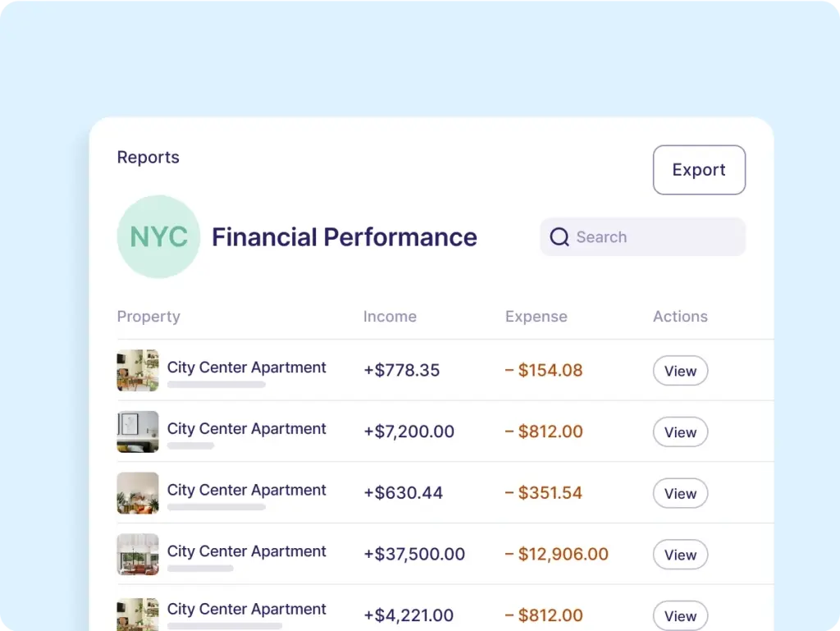
Task: Open the first City Center Apartment listing link
Action: 246,367
